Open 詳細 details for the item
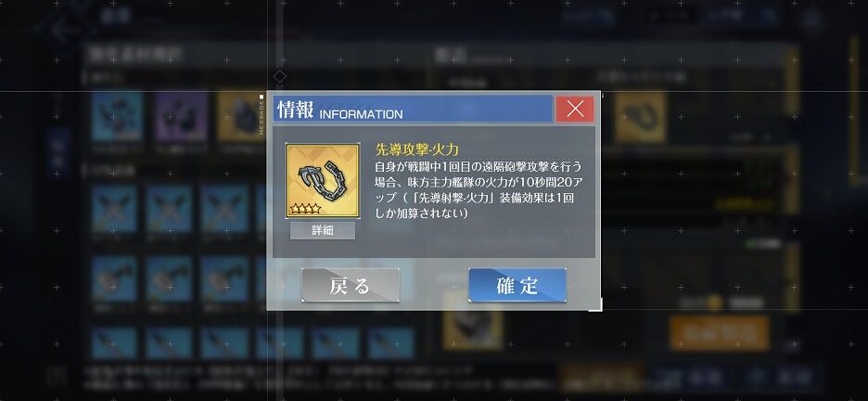 point(323,230)
